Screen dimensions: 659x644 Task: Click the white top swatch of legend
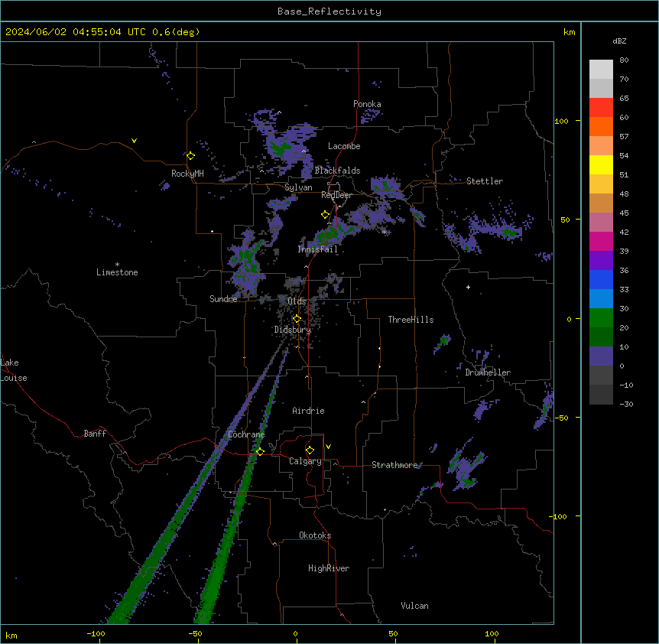point(601,70)
